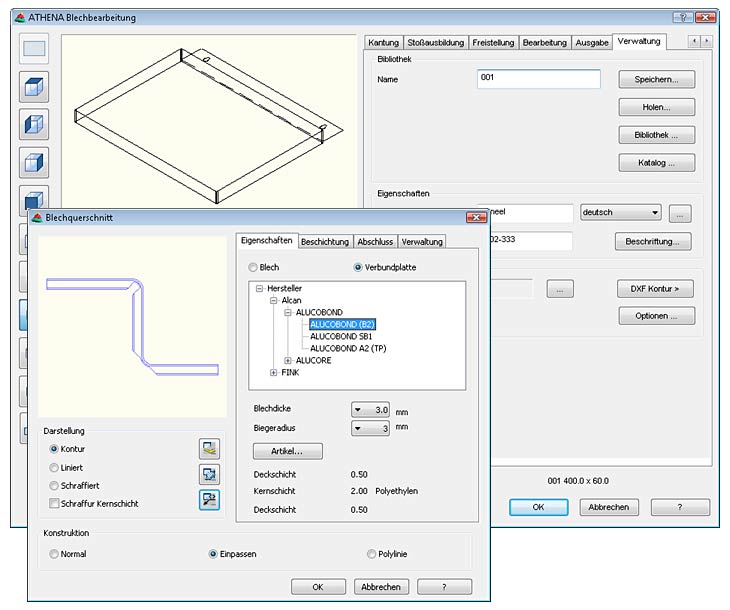
Task: Select ALUCOBOND SB1 in the tree
Action: pyautogui.click(x=340, y=336)
